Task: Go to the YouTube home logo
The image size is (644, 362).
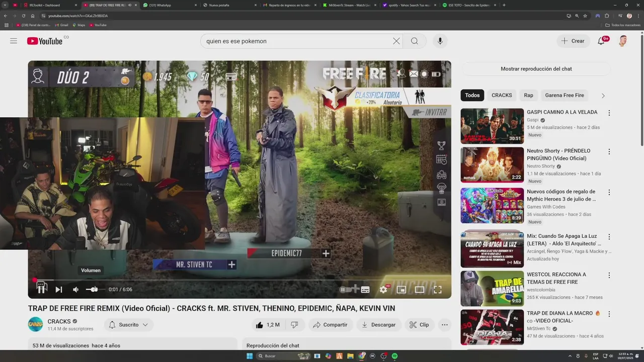Action: (45, 41)
